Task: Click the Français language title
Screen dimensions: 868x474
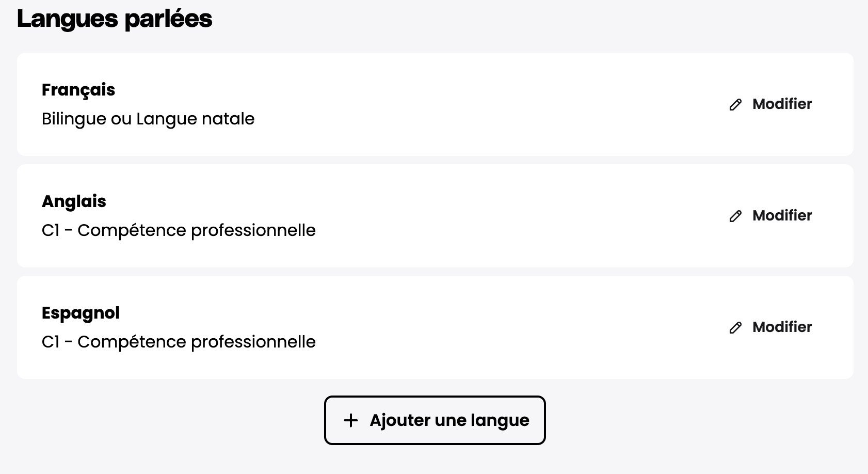Action: click(78, 90)
